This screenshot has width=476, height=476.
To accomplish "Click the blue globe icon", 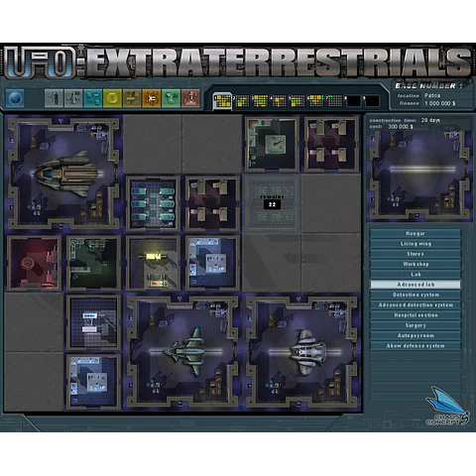I will pos(15,98).
